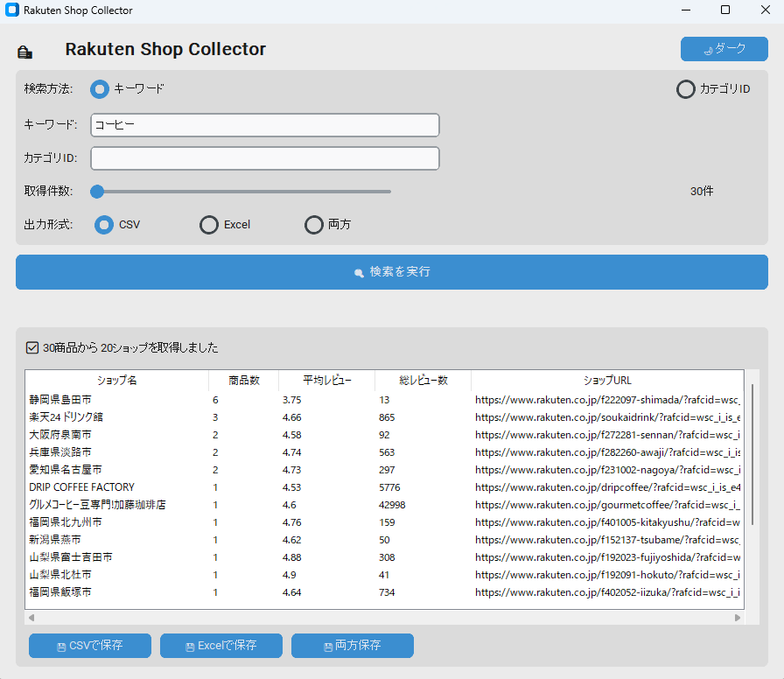Run the search with 検索を実行
The height and width of the screenshot is (679, 784).
[x=391, y=272]
